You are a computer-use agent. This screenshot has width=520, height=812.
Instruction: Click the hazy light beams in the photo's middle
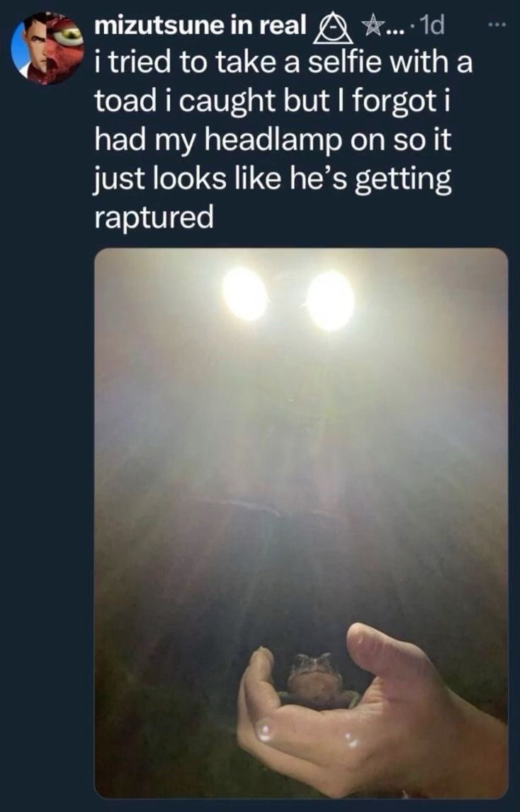(x=301, y=455)
